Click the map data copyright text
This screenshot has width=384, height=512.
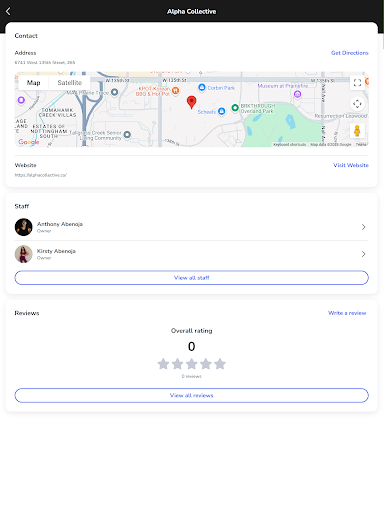[x=331, y=144]
